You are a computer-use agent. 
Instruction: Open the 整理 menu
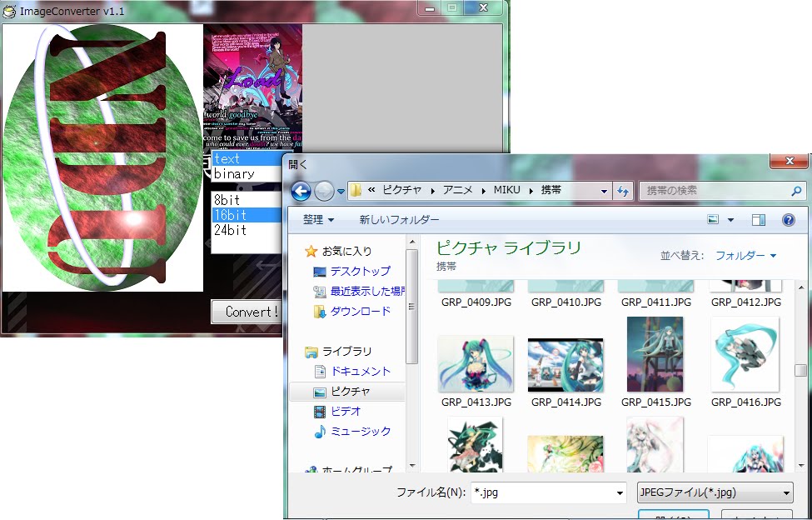click(318, 220)
